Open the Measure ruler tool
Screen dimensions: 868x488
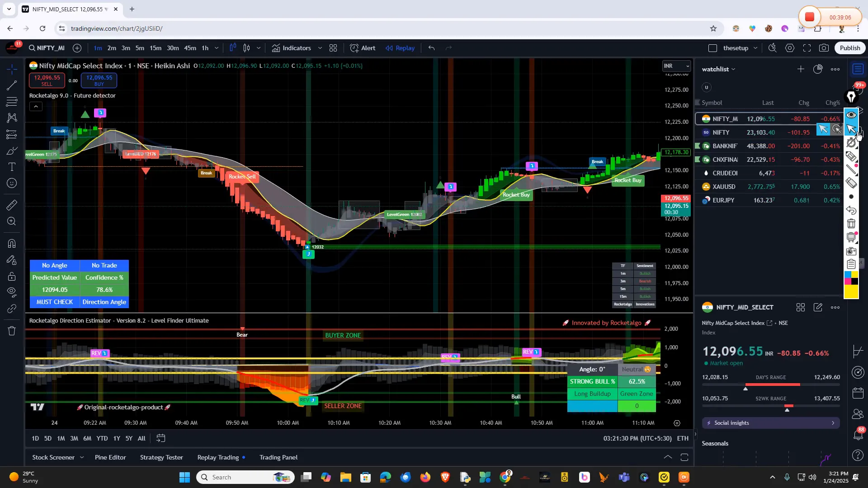tap(11, 205)
